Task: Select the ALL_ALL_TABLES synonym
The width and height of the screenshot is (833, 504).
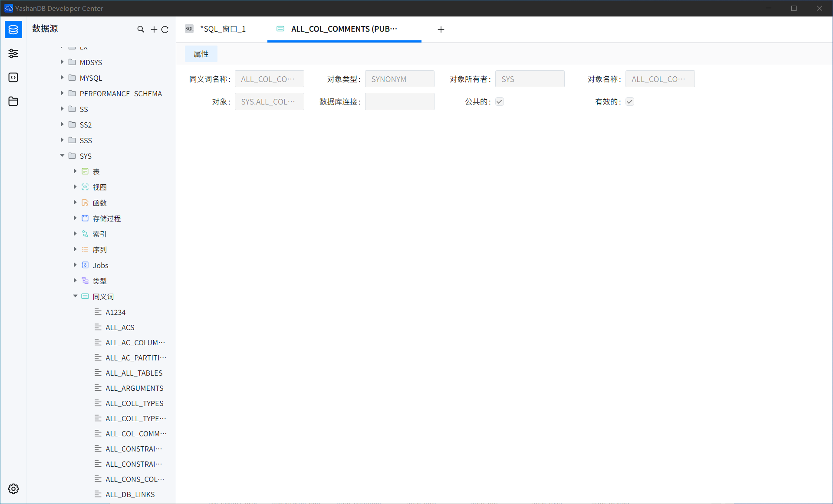Action: point(134,373)
